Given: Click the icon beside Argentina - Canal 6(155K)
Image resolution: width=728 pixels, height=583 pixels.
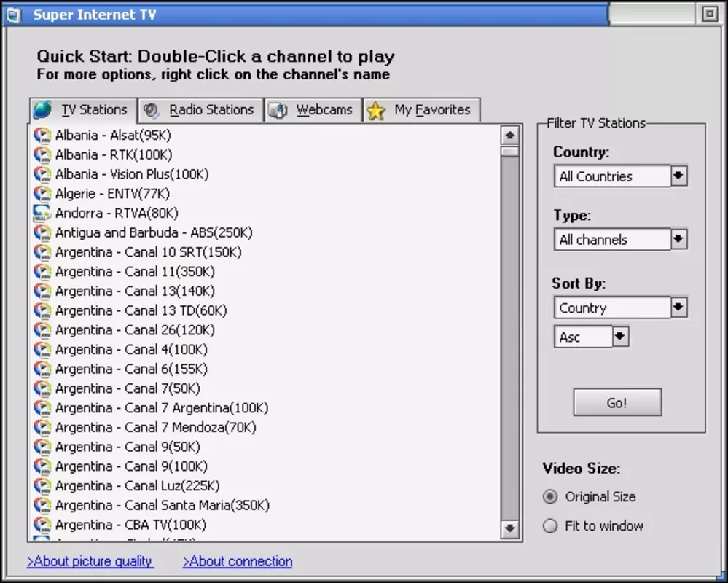Looking at the screenshot, I should coord(42,369).
